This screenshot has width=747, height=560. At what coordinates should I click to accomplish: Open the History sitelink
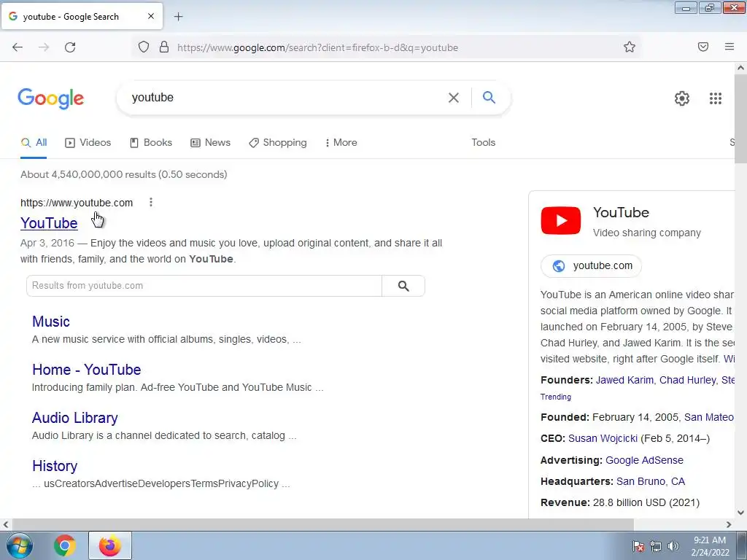click(55, 466)
